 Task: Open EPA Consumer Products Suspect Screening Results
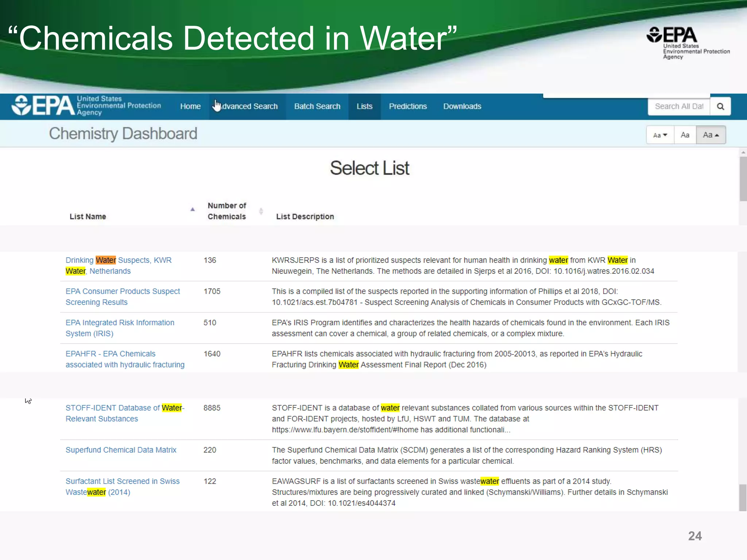(x=123, y=297)
